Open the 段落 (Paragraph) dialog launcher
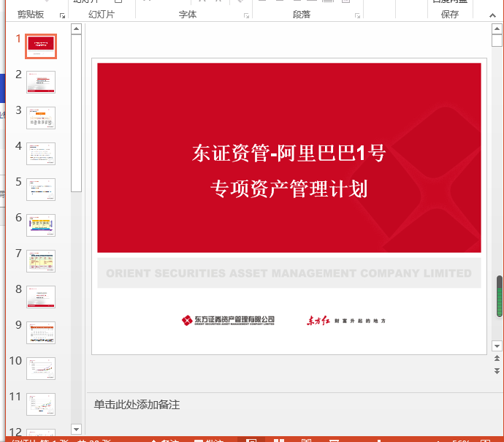This screenshot has width=504, height=442. coord(357,15)
